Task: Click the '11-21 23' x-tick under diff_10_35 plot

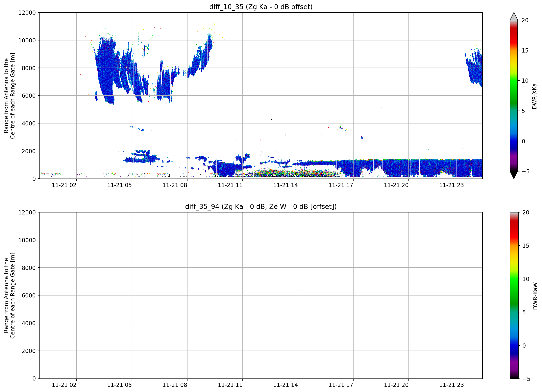Action: (451, 185)
